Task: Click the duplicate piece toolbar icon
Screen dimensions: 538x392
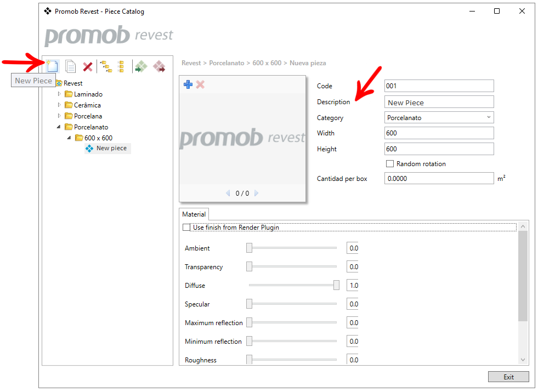Action: 70,66
